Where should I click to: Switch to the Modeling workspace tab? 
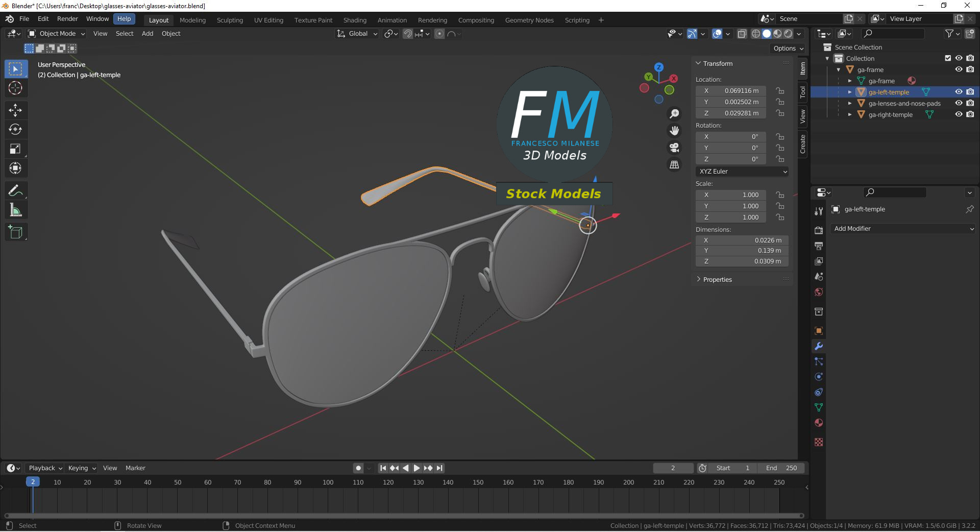(x=192, y=20)
